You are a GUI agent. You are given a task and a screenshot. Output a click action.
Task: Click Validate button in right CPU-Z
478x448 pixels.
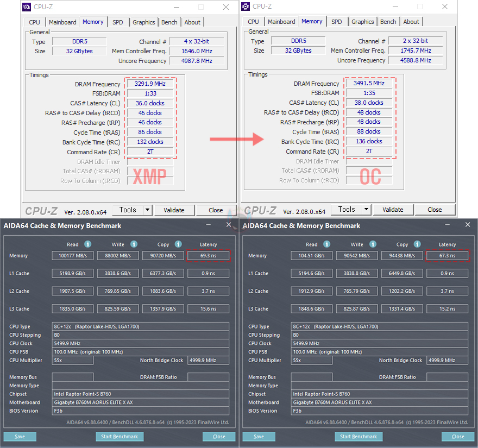pos(393,210)
